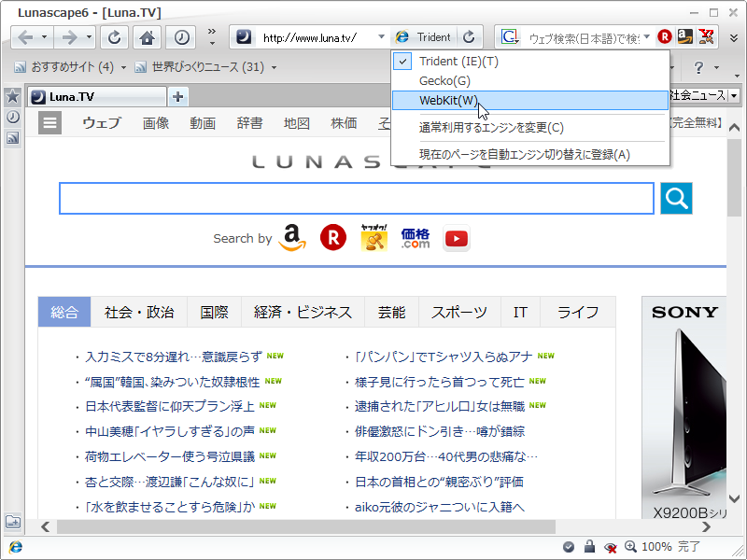Click inside the Luna.TV search input field
747x560 pixels.
pos(355,198)
